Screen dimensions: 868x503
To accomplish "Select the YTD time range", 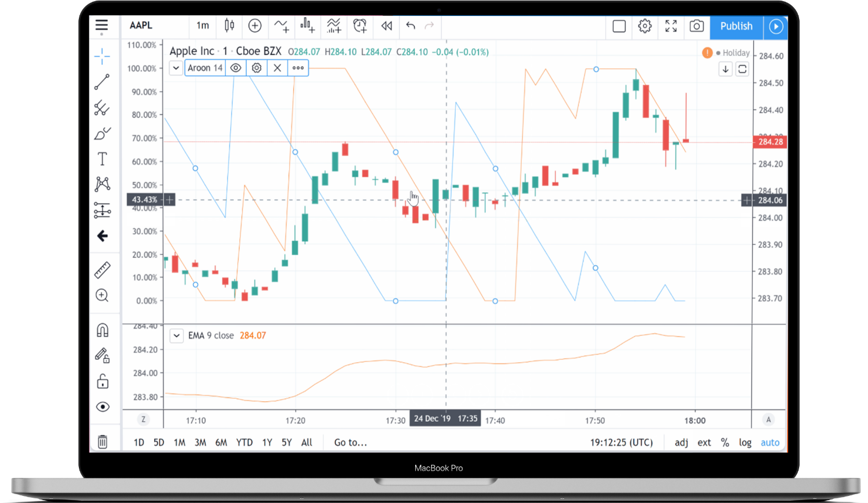I will pos(244,442).
